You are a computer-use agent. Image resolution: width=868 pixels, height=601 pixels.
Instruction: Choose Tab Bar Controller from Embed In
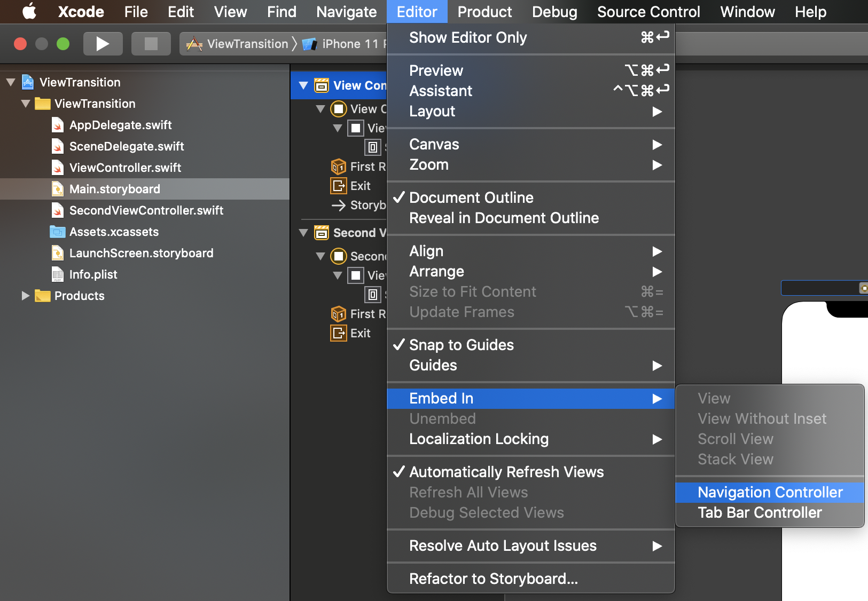pyautogui.click(x=770, y=512)
